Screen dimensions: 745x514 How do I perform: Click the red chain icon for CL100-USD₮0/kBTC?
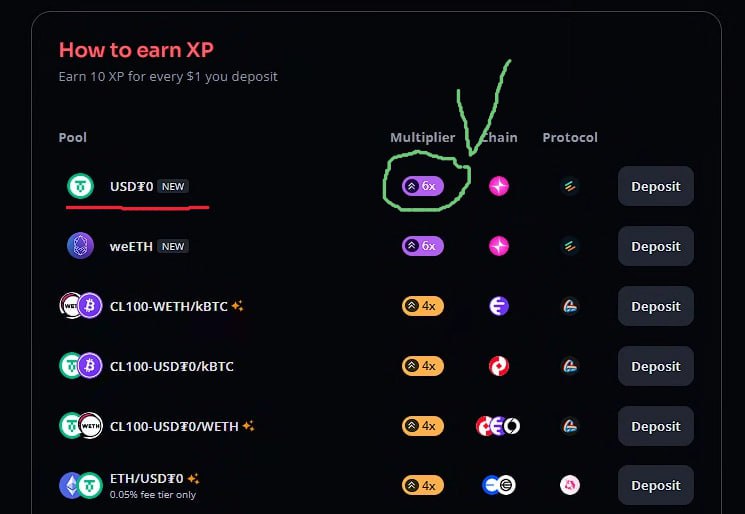[499, 366]
